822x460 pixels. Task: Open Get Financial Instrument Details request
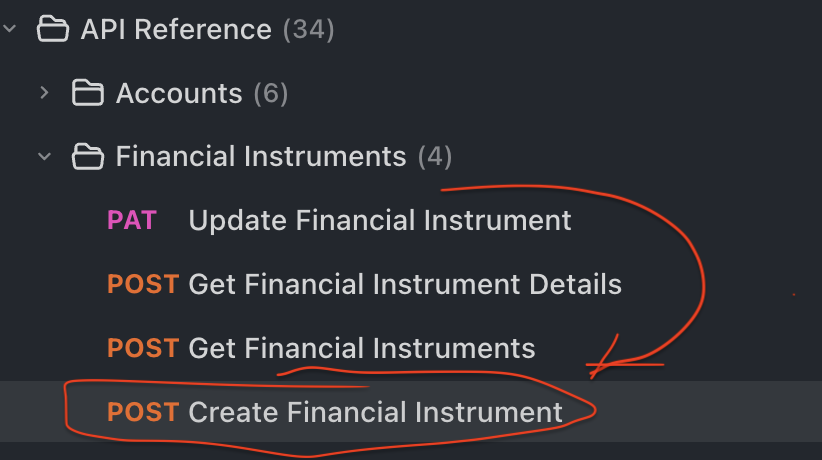pos(405,284)
